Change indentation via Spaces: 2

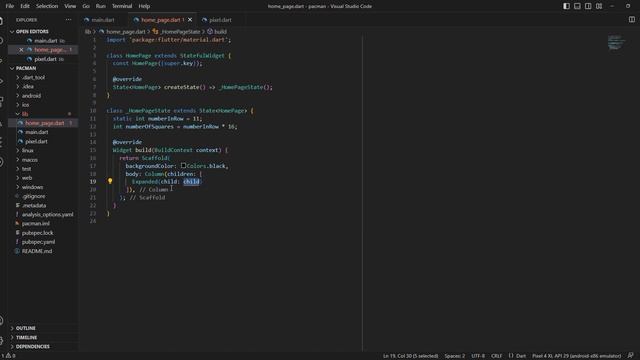[x=455, y=356]
